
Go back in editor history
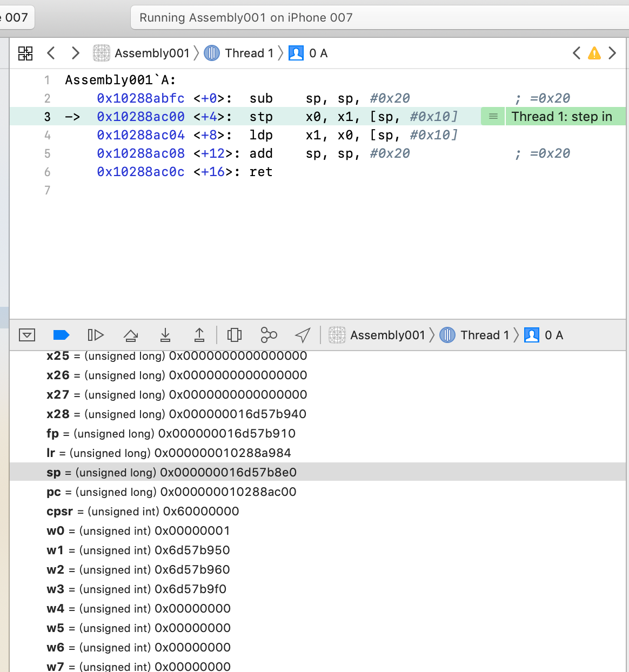click(51, 53)
